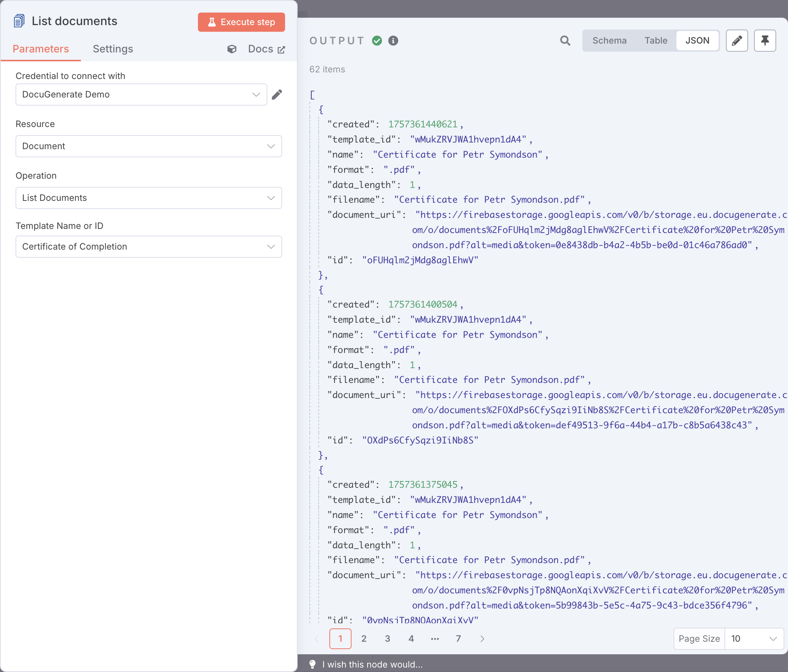Go to output page 2
Viewport: 788px width, 672px height.
pyautogui.click(x=364, y=638)
